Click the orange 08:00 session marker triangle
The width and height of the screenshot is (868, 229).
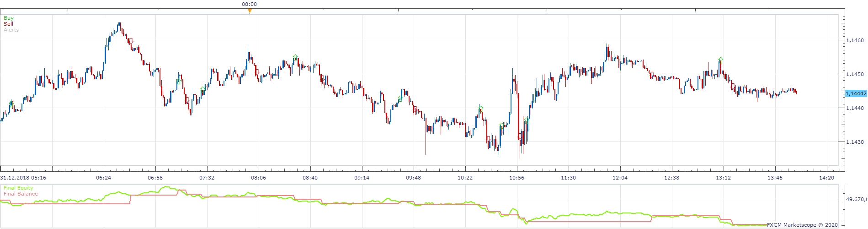[x=250, y=11]
